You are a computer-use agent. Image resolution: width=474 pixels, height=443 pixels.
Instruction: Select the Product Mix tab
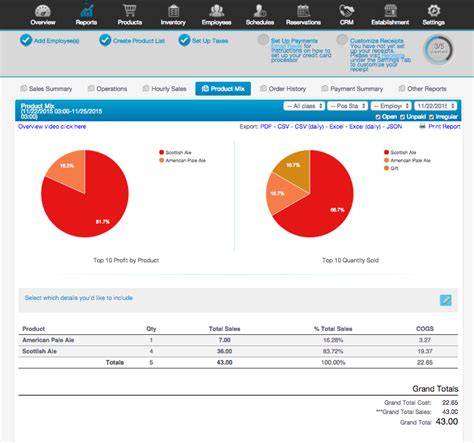tap(223, 89)
